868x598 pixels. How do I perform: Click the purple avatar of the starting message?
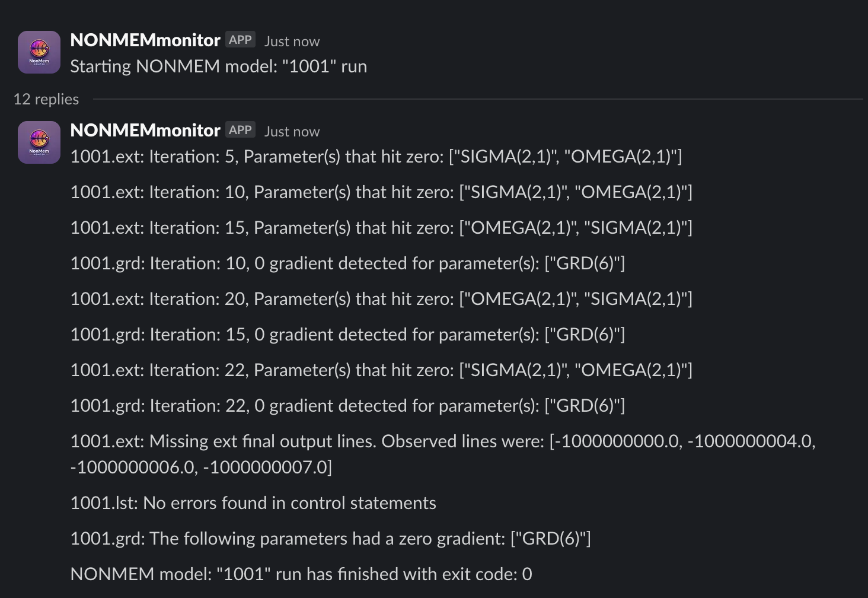pyautogui.click(x=39, y=52)
